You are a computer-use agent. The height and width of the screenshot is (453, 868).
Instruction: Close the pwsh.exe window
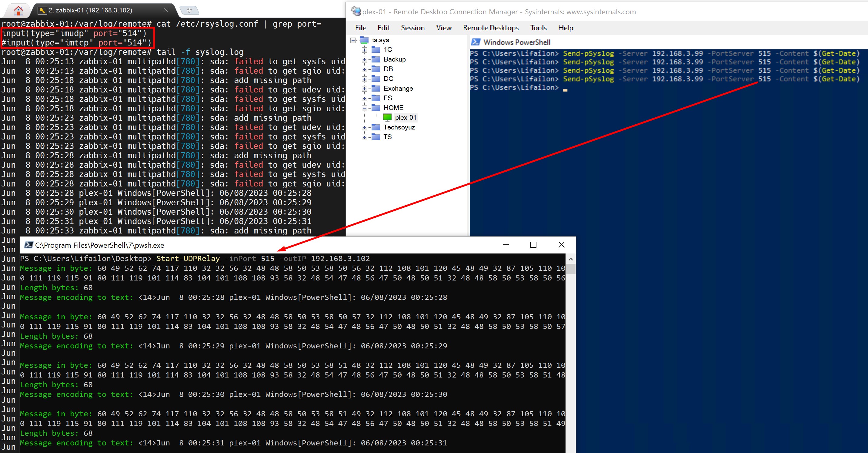561,245
